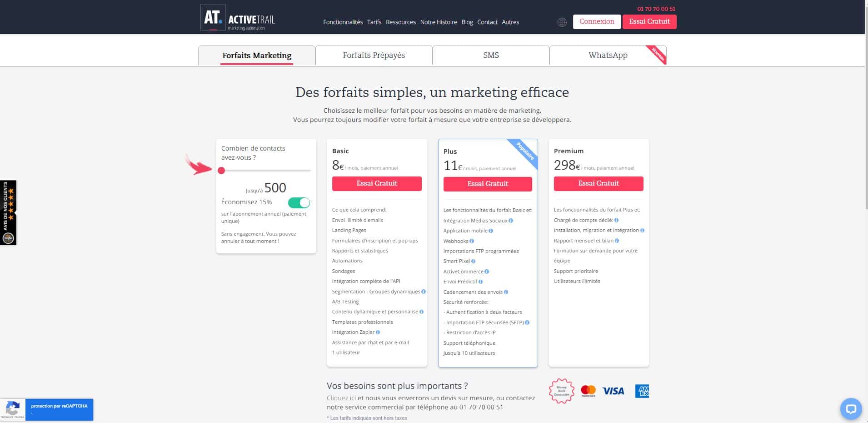Click info icon beside Webhooks
Screen dimensions: 868x423
pos(472,241)
